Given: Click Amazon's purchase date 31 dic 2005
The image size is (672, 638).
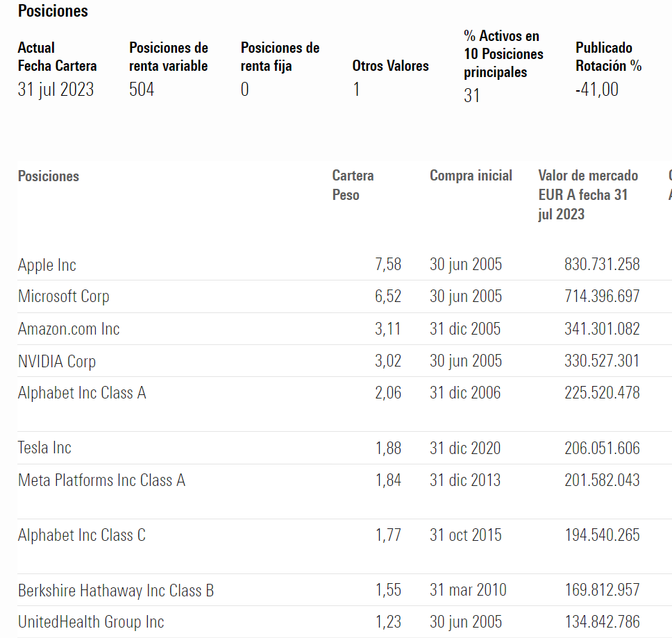Looking at the screenshot, I should coord(465,328).
